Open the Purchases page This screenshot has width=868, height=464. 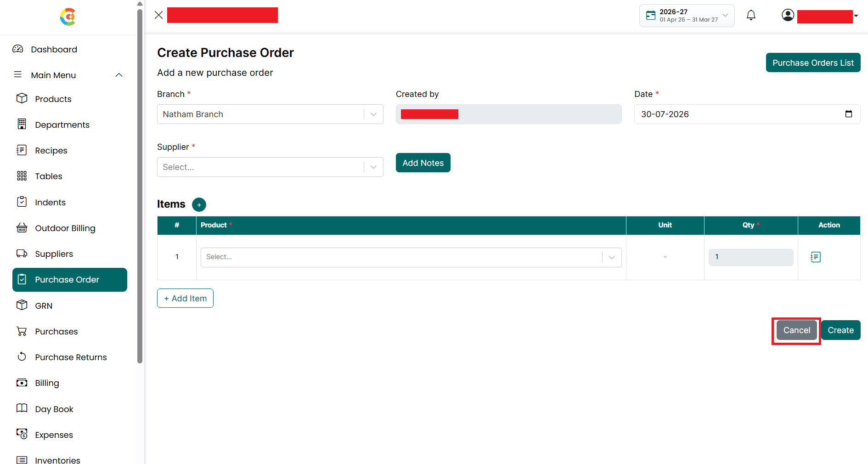point(56,331)
